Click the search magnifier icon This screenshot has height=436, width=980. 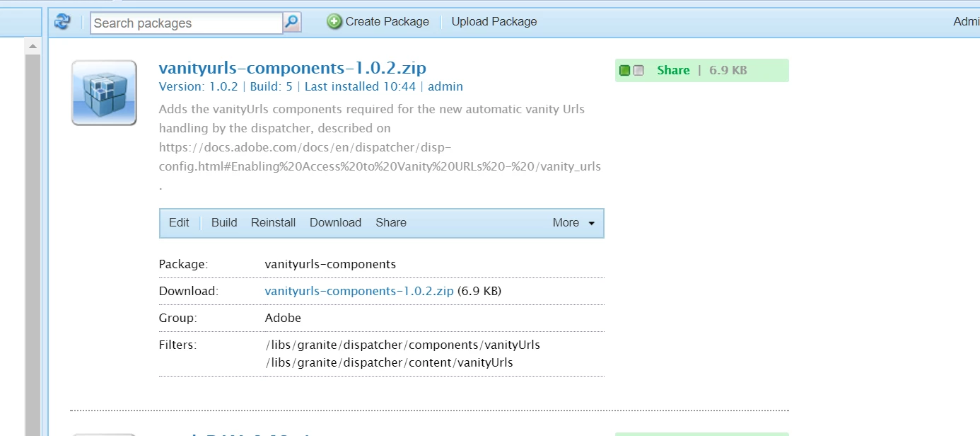point(292,22)
